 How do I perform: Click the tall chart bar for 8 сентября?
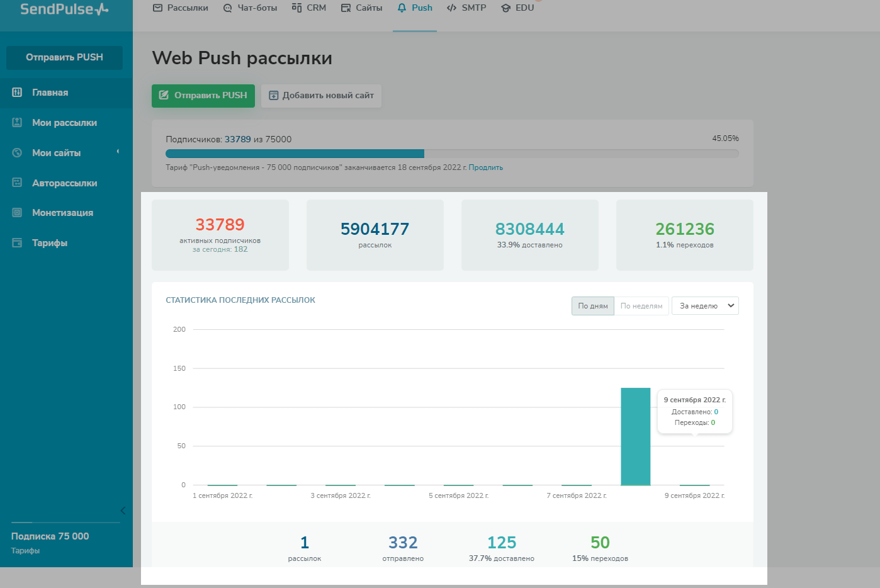[636, 436]
